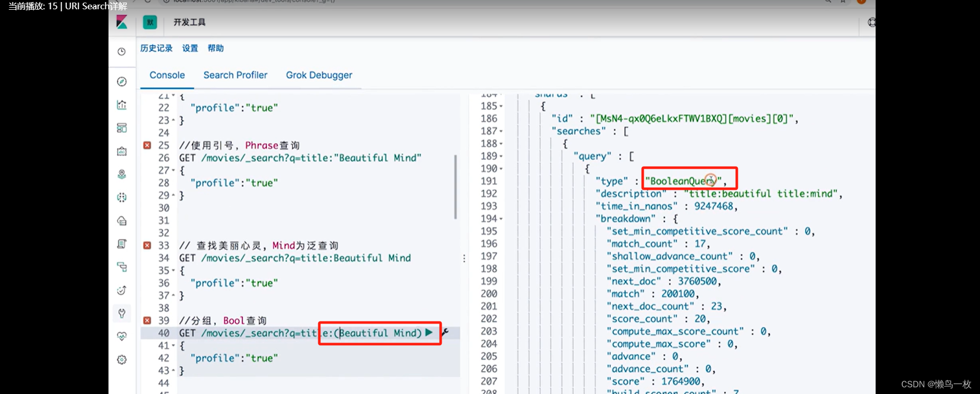Open the wrench actions menu on line 40
The height and width of the screenshot is (394, 980).
tap(445, 333)
